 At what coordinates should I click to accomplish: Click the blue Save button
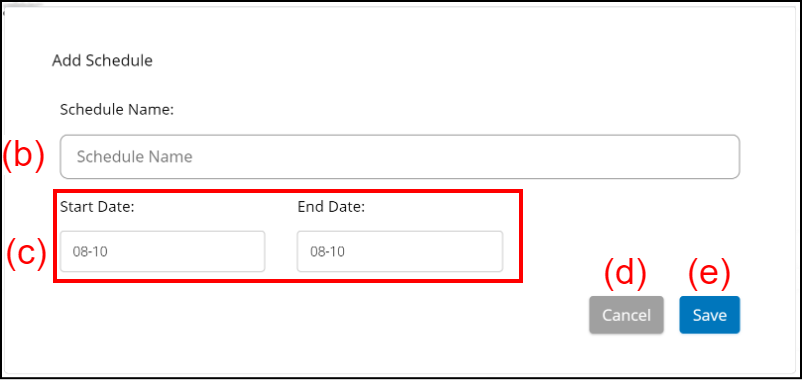[709, 315]
